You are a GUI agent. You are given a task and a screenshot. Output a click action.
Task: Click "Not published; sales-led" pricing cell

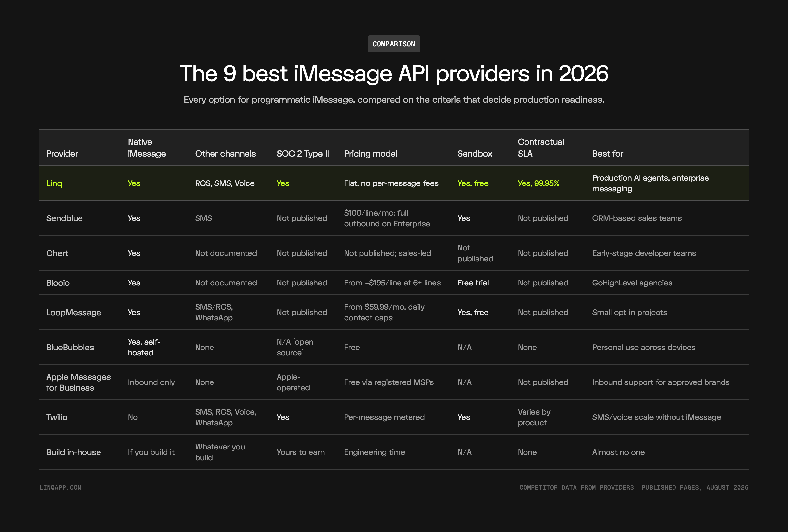pyautogui.click(x=388, y=253)
